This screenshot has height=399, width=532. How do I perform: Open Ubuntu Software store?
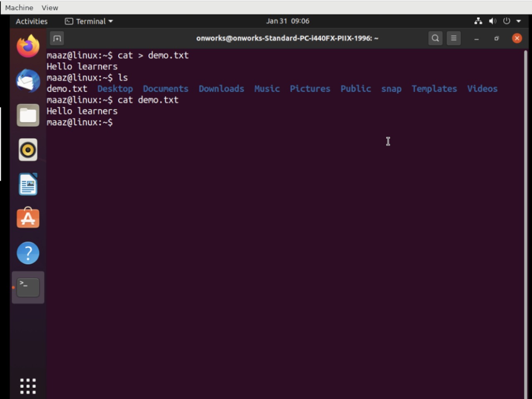pyautogui.click(x=28, y=218)
